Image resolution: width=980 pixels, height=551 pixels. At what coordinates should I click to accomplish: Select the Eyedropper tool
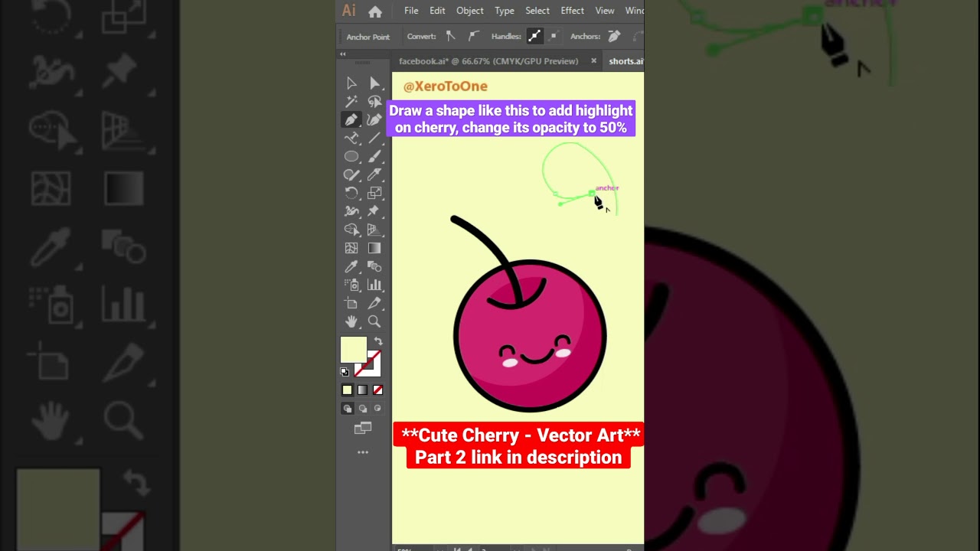tap(351, 266)
